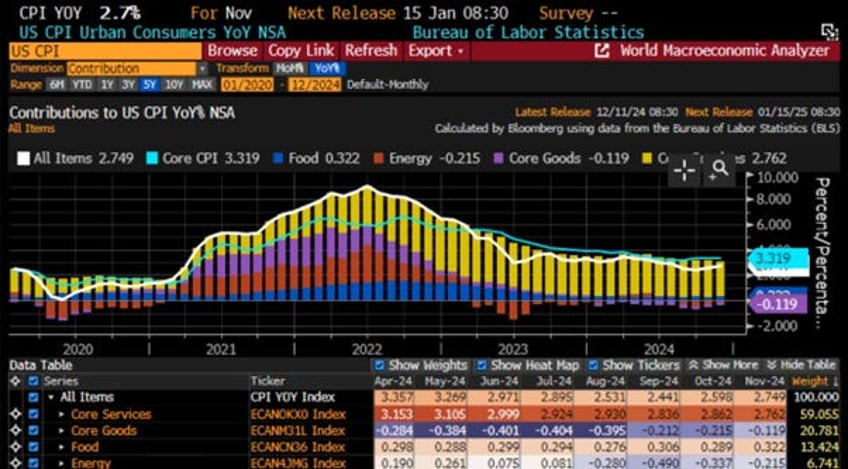The width and height of the screenshot is (848, 469).
Task: Click Show More above the data table
Action: (723, 365)
